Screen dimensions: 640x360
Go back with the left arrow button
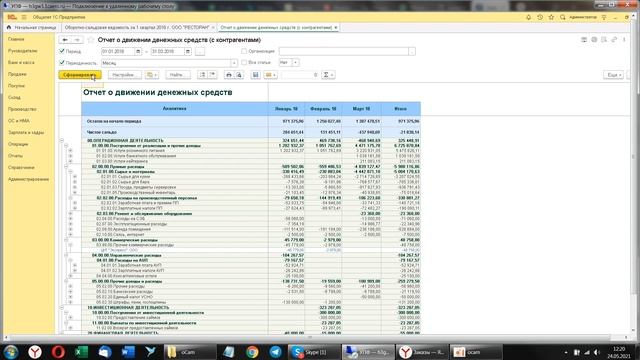point(65,40)
